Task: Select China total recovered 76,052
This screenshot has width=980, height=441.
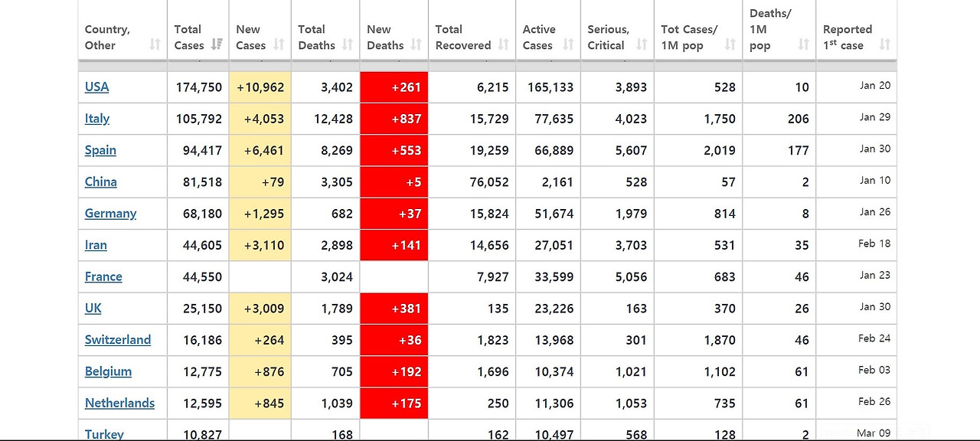Action: point(489,182)
